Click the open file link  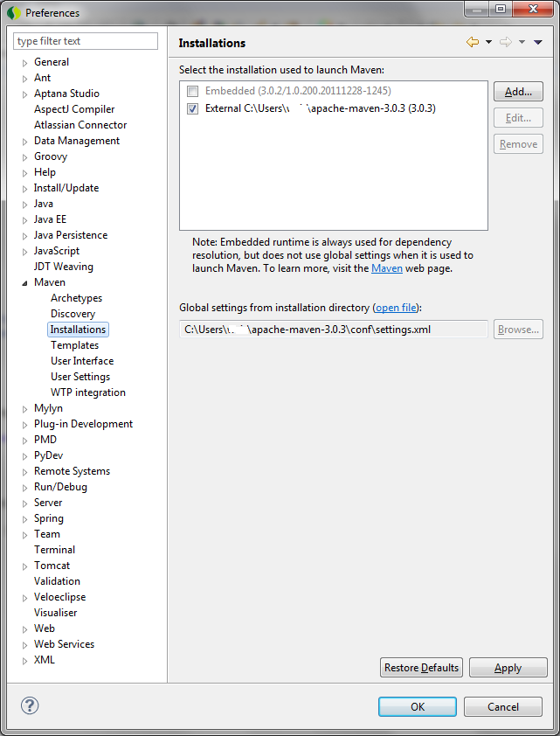(397, 308)
